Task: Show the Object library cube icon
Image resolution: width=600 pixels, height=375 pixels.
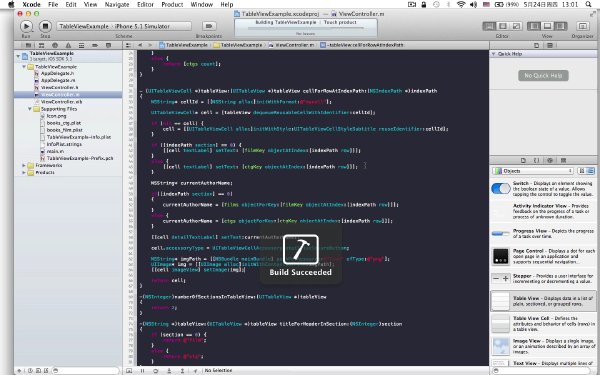Action: tap(550, 160)
